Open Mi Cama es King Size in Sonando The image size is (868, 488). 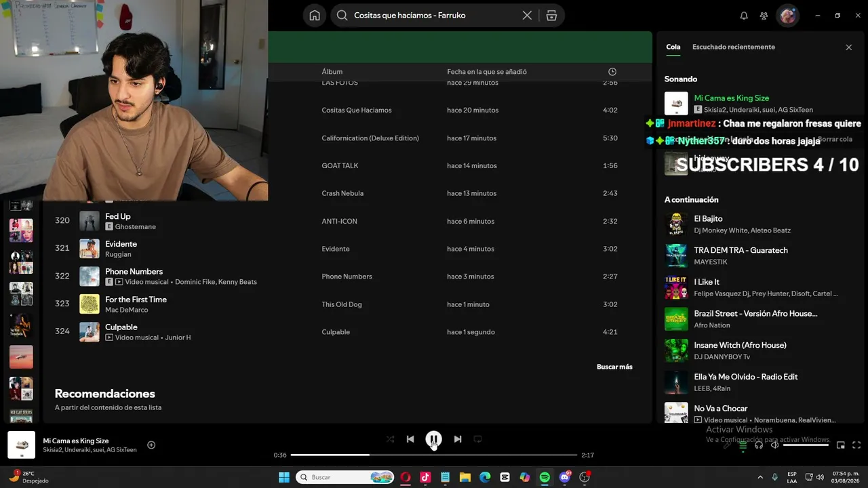(731, 98)
